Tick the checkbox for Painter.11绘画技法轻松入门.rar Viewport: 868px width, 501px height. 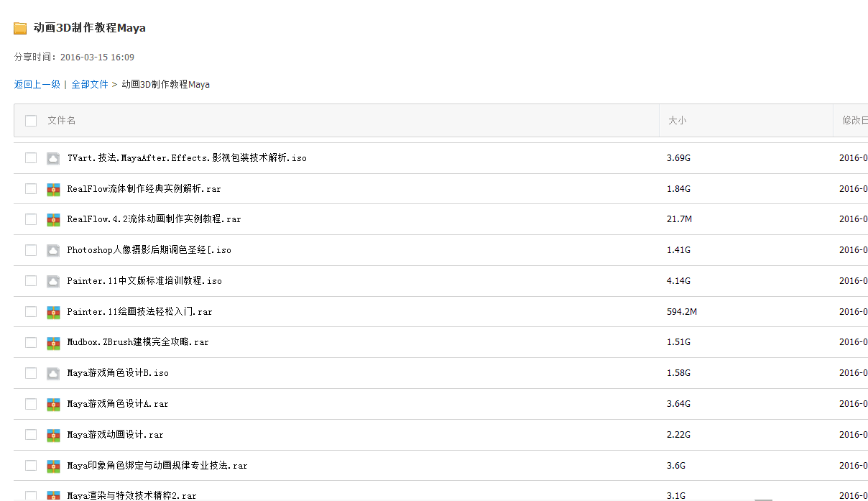tap(31, 312)
